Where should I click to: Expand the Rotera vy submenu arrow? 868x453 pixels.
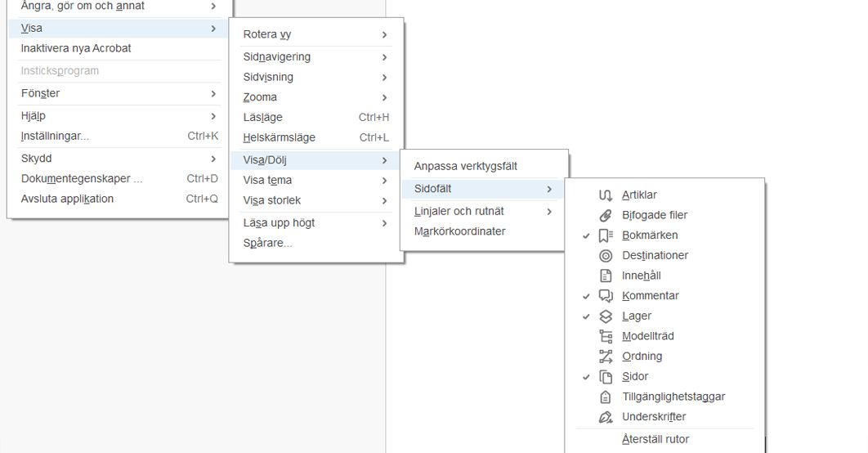pyautogui.click(x=384, y=34)
